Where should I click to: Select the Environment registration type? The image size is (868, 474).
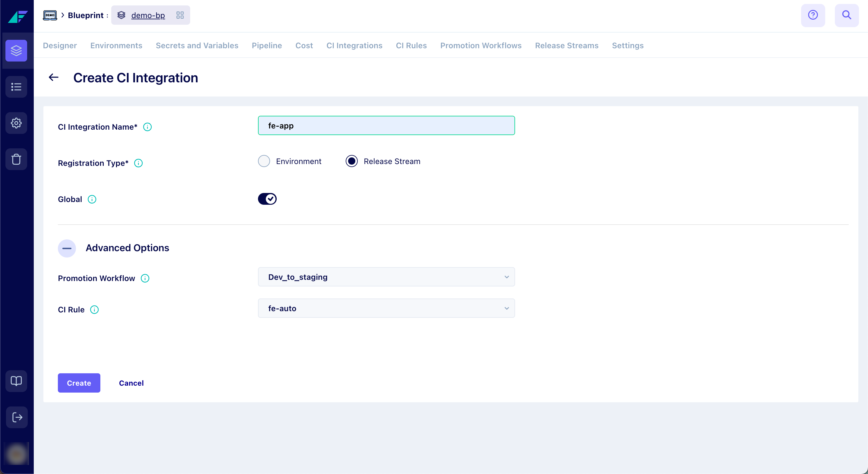[264, 161]
